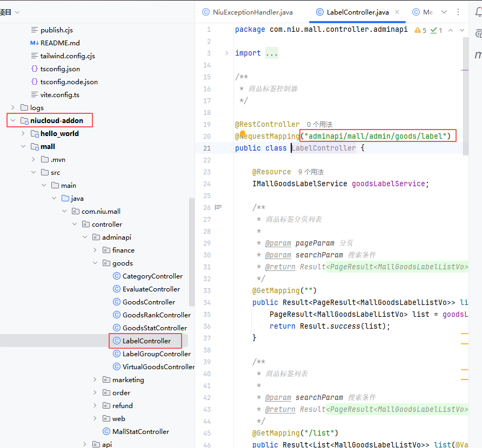Click the project tree vertical scrollbar
Viewport: 482px width, 448px height.
[x=191, y=270]
